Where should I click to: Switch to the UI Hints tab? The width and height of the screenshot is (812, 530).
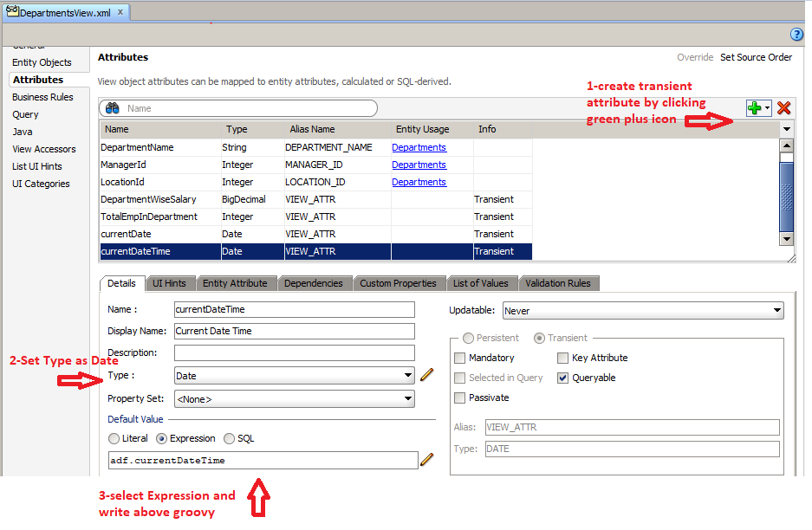pyautogui.click(x=169, y=283)
